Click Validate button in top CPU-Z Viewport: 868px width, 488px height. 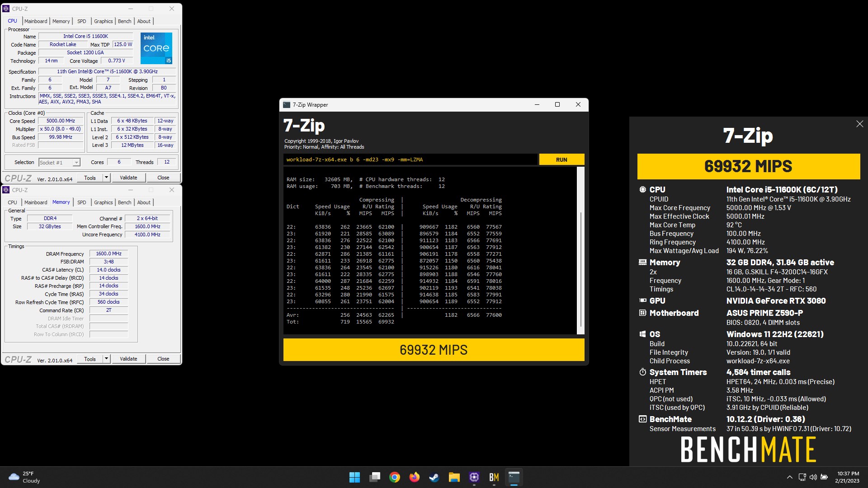pos(128,178)
